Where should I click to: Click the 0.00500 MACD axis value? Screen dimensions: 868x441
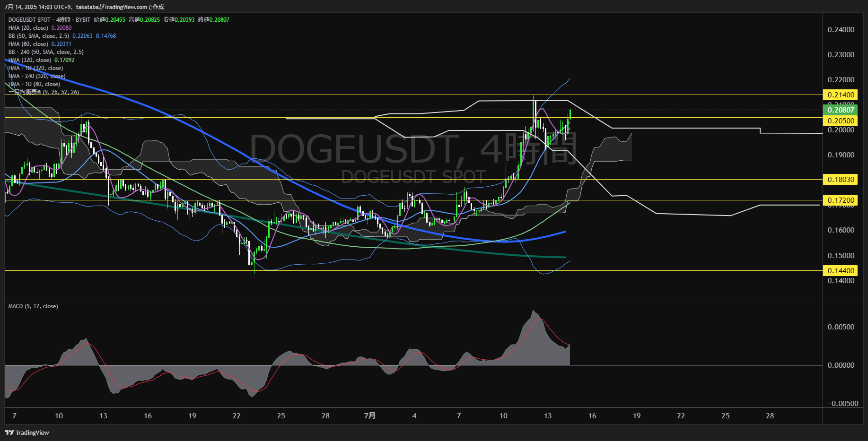[x=841, y=327]
